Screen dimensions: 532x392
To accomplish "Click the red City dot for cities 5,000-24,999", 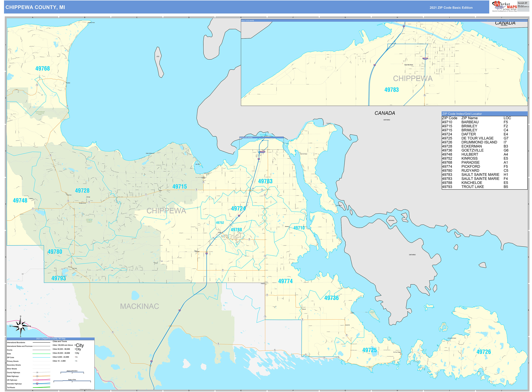I will click(75, 357).
